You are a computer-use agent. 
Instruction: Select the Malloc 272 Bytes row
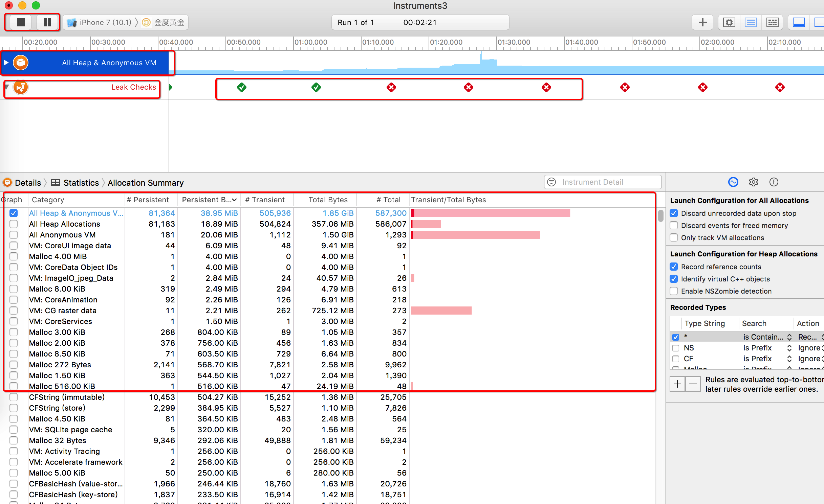click(328, 365)
